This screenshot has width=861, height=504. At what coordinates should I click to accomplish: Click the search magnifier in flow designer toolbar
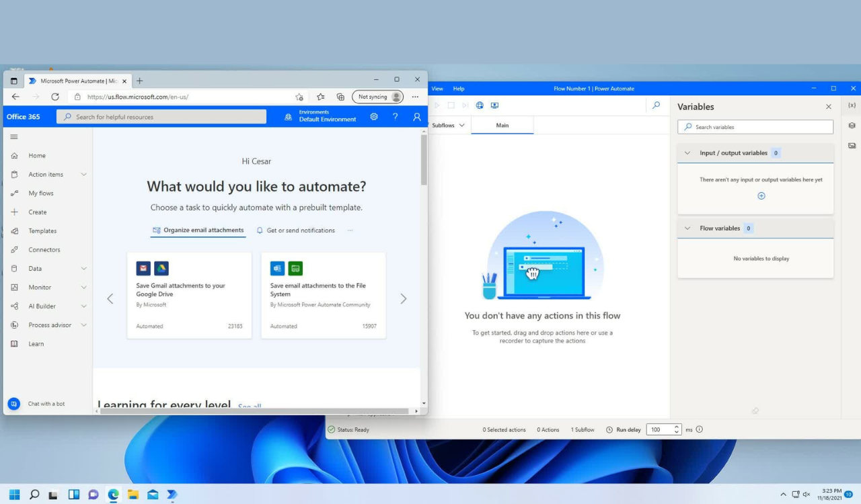(x=656, y=106)
